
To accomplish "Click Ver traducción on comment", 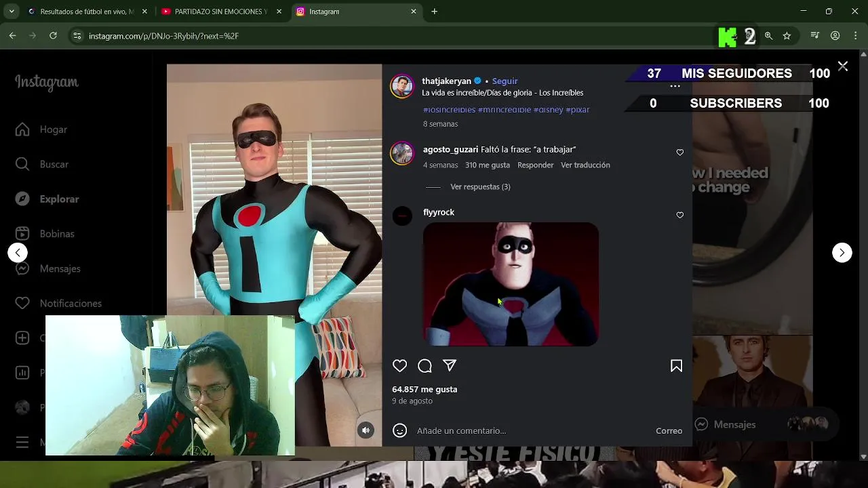I will [x=585, y=165].
